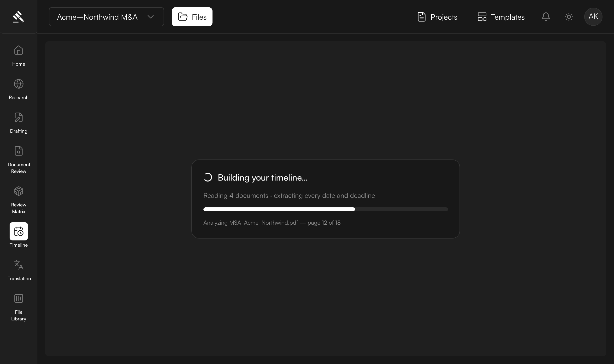The width and height of the screenshot is (614, 364).
Task: Click the Review Matrix label
Action: pyautogui.click(x=19, y=208)
